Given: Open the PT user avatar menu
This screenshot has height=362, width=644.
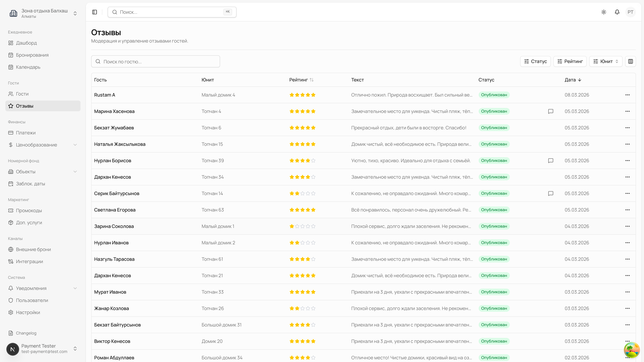Looking at the screenshot, I should (630, 12).
